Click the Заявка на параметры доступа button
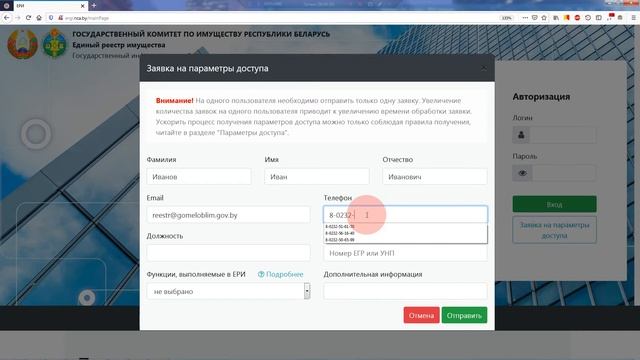 [554, 230]
